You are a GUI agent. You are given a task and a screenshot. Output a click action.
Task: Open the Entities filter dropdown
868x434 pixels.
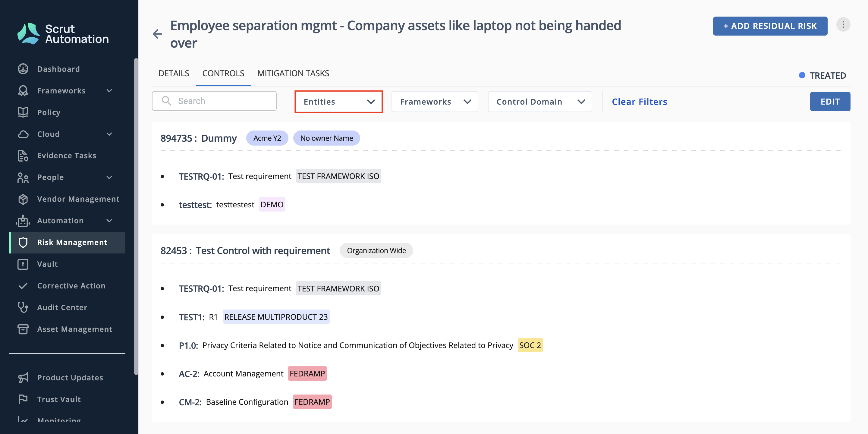[339, 102]
